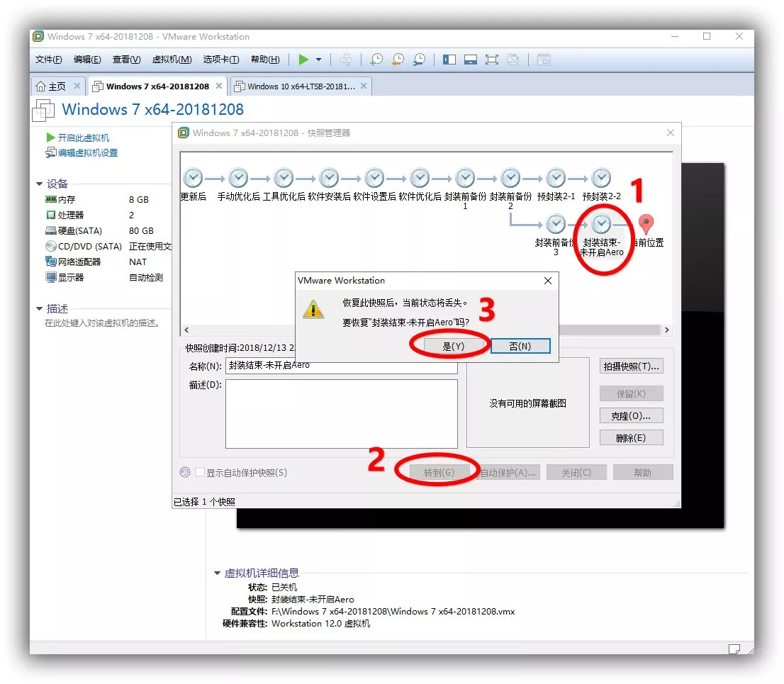The height and width of the screenshot is (684, 784).
Task: Toggle the library sidebar view icon
Action: point(449,60)
